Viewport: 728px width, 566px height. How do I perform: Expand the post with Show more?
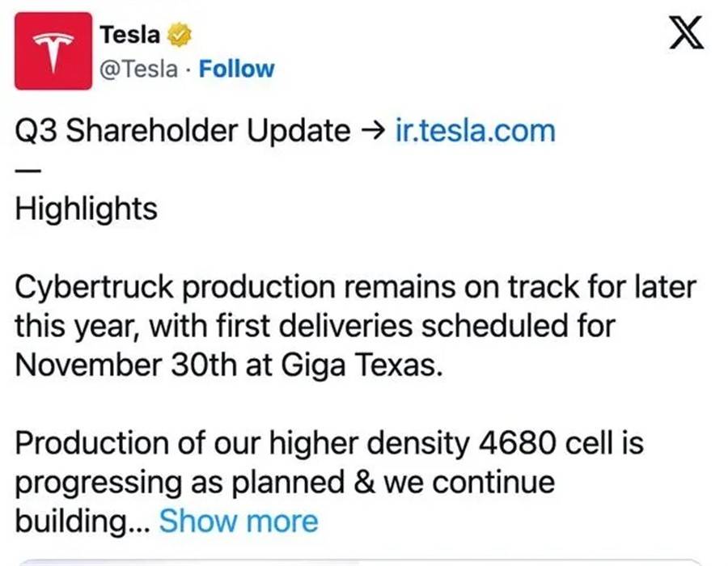pos(239,521)
